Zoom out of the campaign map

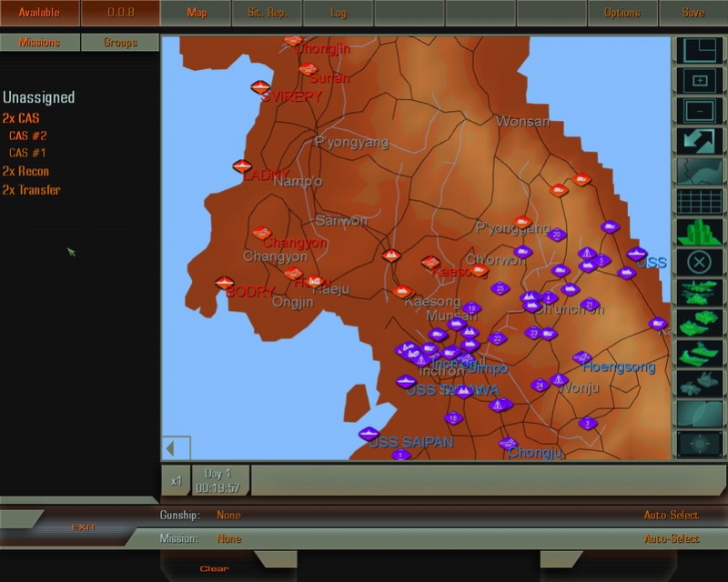[x=699, y=111]
